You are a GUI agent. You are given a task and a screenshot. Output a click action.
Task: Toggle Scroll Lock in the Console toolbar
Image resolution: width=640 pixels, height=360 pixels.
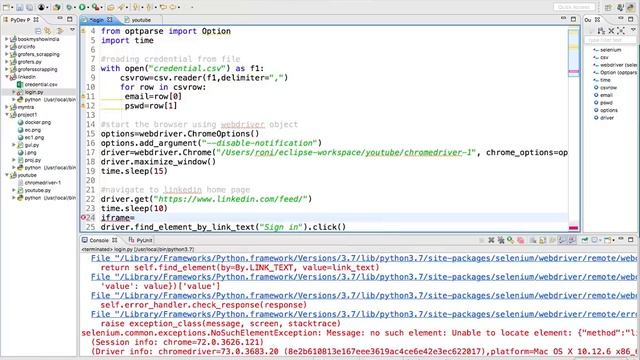click(542, 240)
